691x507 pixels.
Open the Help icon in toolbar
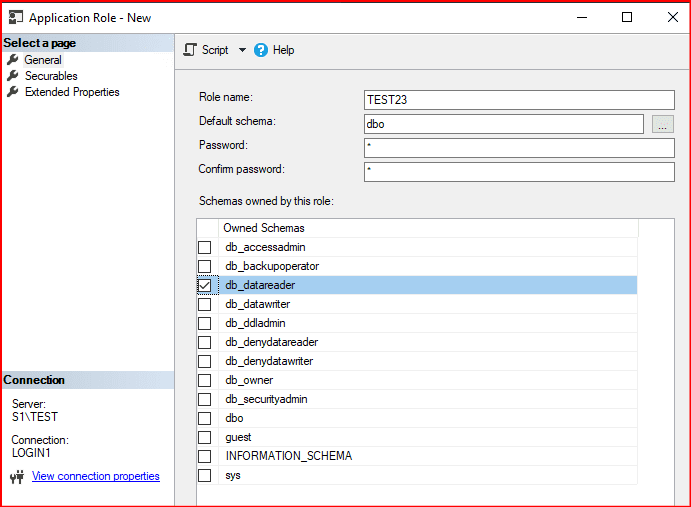(261, 50)
